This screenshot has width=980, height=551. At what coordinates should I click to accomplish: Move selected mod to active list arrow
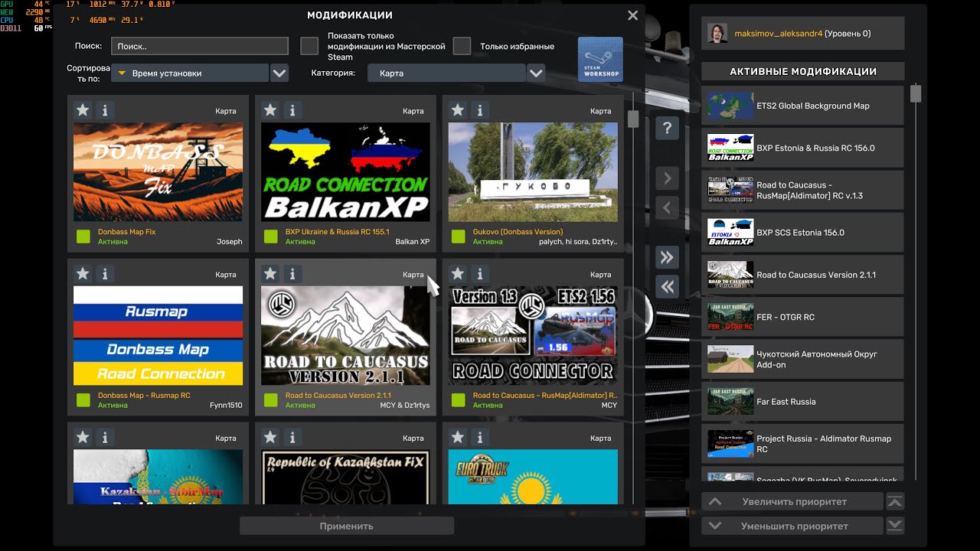coord(667,178)
